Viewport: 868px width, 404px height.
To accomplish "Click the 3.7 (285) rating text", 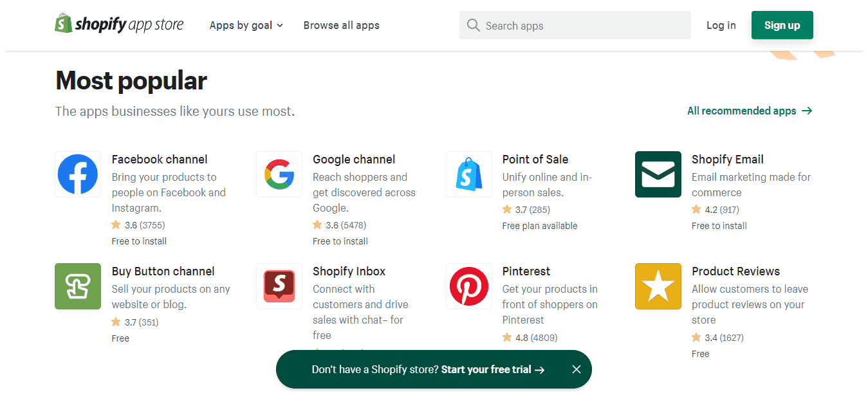I will point(533,210).
